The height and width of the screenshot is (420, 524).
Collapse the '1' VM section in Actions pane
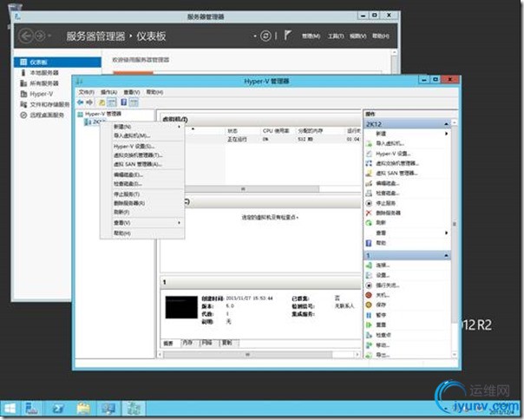click(447, 255)
